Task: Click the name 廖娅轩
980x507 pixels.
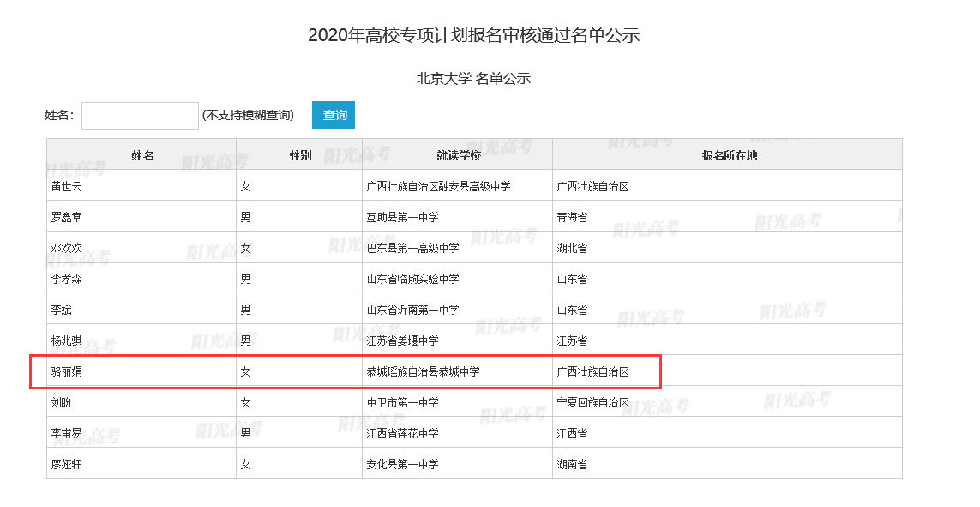Action: [x=66, y=464]
